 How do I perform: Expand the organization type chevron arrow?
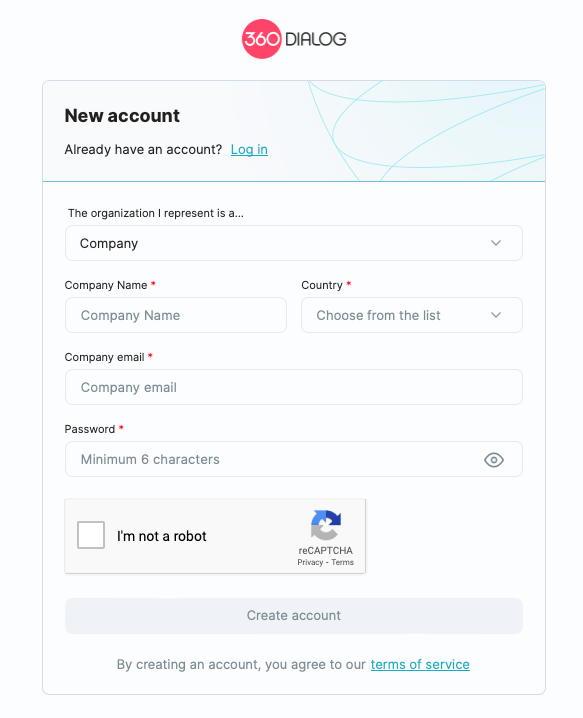(x=496, y=243)
